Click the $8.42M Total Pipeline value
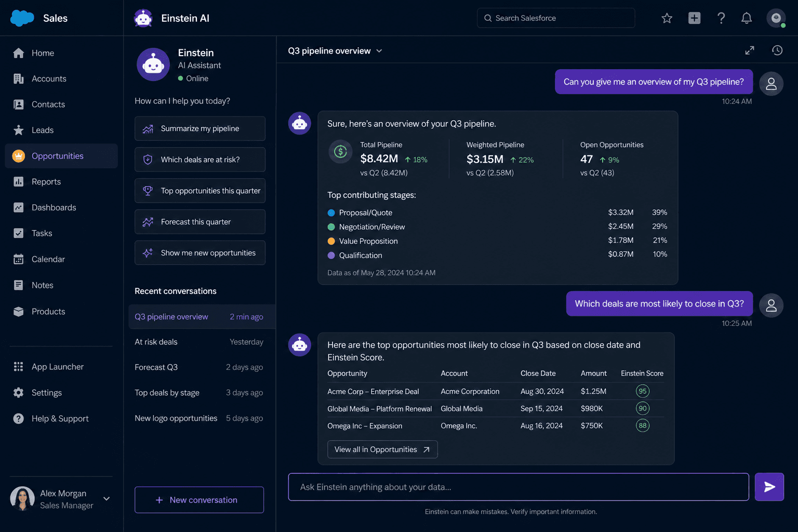 [379, 159]
